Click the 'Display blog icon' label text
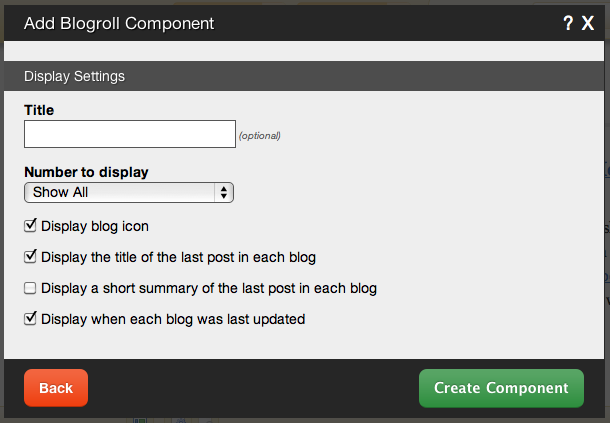 click(x=95, y=226)
